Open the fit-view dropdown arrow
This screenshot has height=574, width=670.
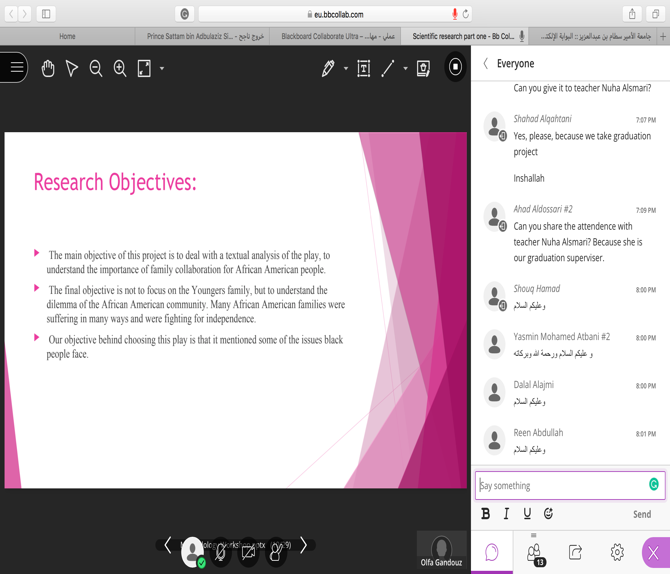coord(162,69)
